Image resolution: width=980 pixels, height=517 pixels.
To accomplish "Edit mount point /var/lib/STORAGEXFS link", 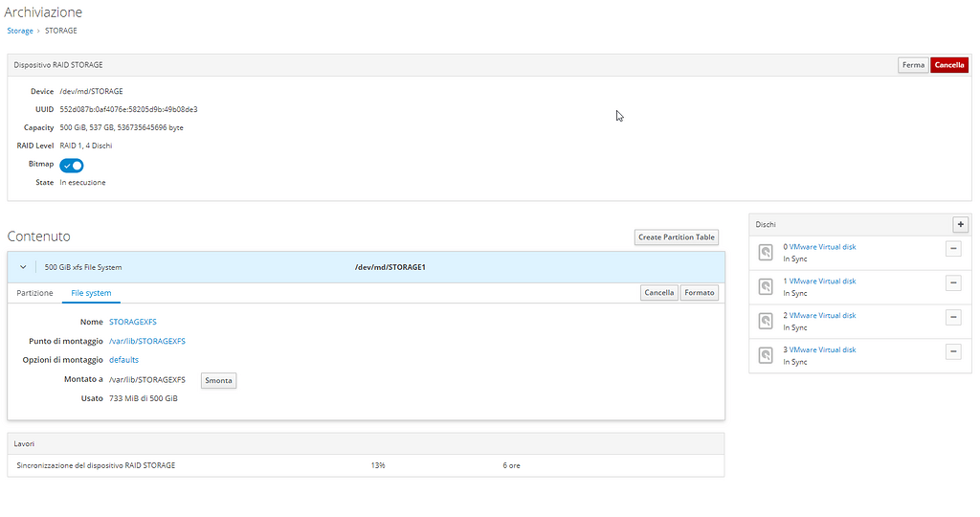I will (147, 342).
